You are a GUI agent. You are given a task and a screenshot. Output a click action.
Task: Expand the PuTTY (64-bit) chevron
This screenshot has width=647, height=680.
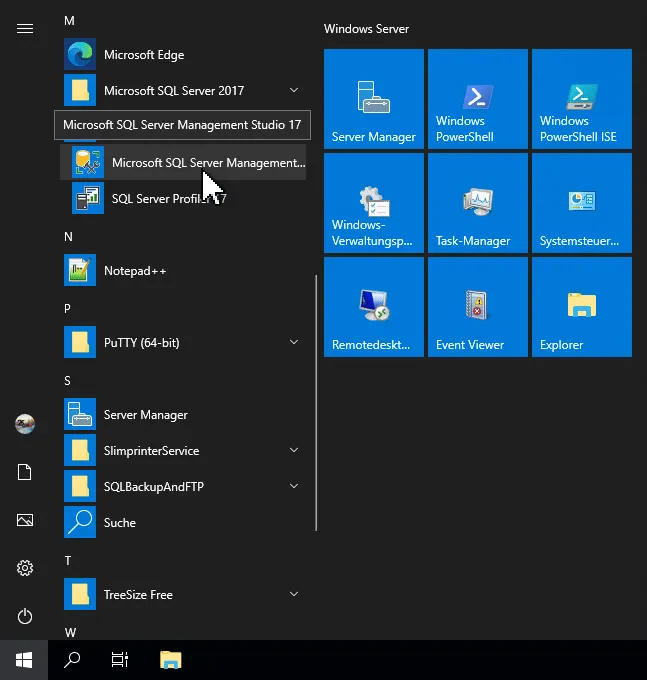pyautogui.click(x=294, y=342)
